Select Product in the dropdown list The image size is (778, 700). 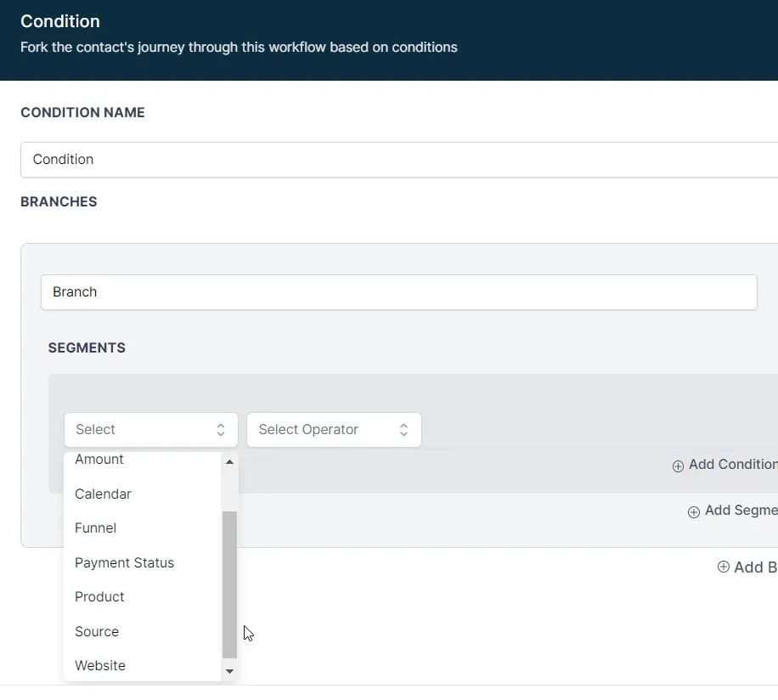point(99,596)
